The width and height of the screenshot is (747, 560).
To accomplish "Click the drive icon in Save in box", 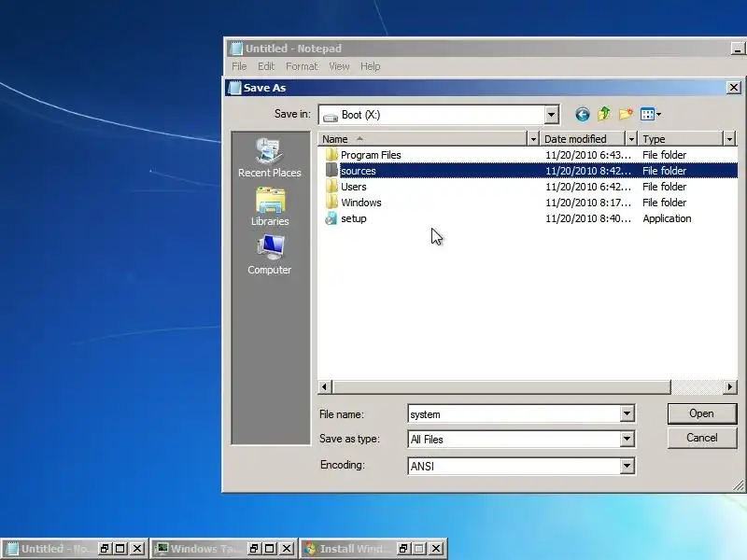I will (x=331, y=116).
